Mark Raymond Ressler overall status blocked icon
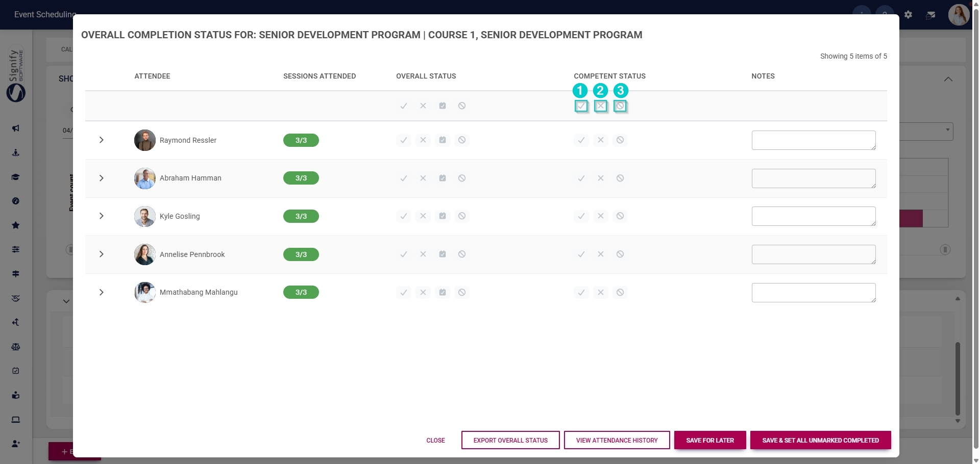Viewport: 980px width, 464px height. (462, 140)
